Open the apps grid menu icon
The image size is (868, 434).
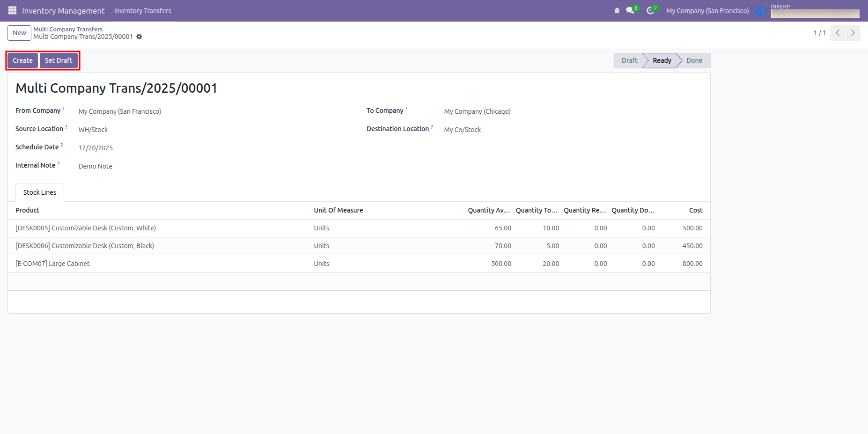[13, 10]
